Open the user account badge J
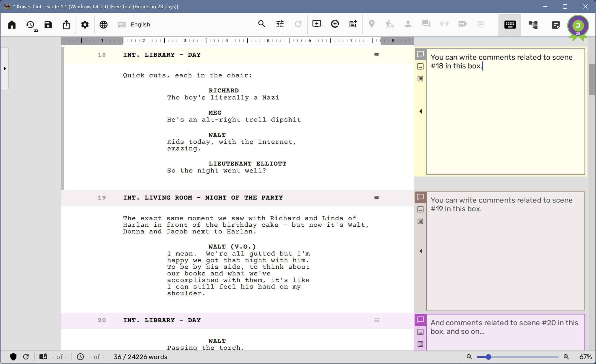This screenshot has width=596, height=364. [578, 26]
